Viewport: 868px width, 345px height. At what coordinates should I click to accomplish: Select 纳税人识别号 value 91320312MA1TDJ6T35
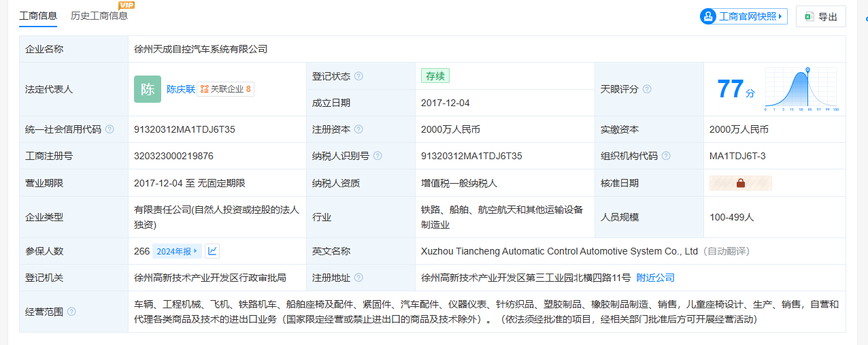471,156
